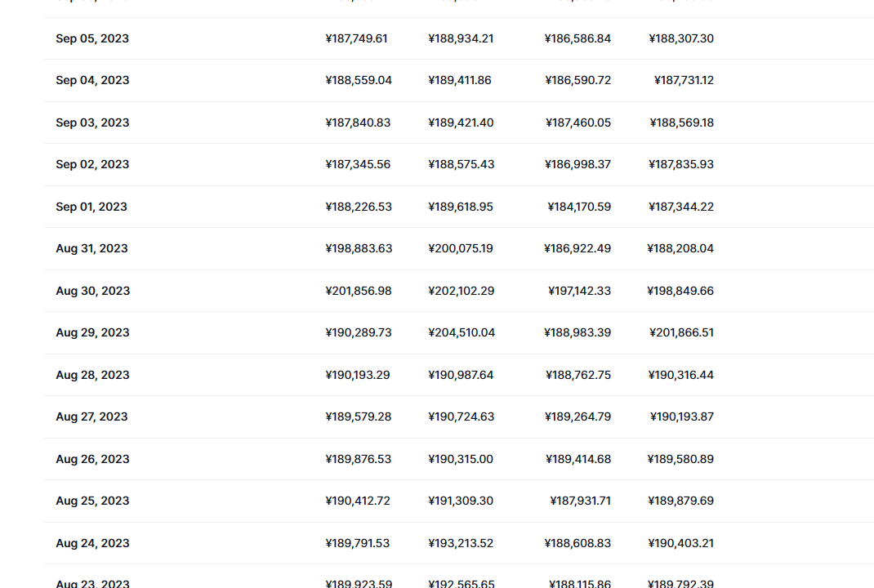This screenshot has height=588, width=874.
Task: Select the Aug 31, 2023 date cell
Action: pyautogui.click(x=92, y=248)
